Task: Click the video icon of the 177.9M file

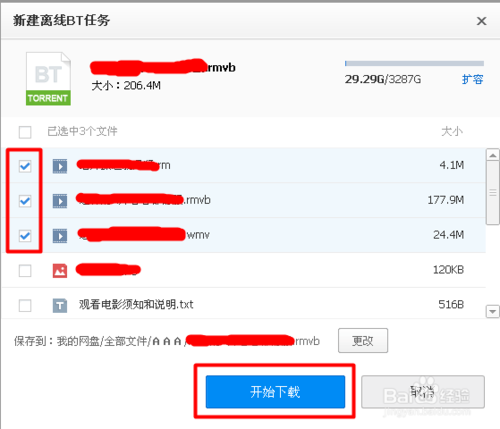Action: click(x=60, y=201)
